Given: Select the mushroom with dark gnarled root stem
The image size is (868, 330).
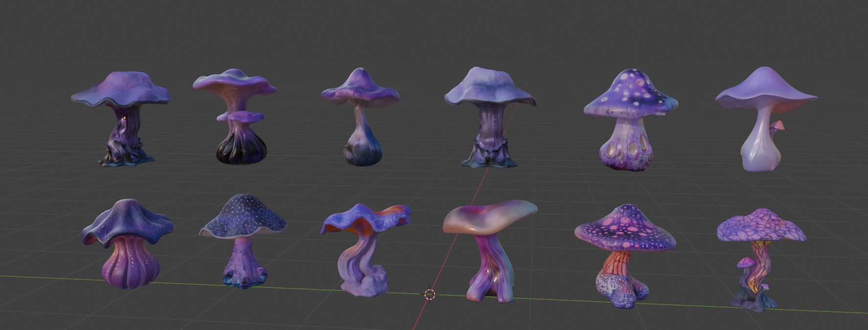Looking at the screenshot, I should (121, 119).
